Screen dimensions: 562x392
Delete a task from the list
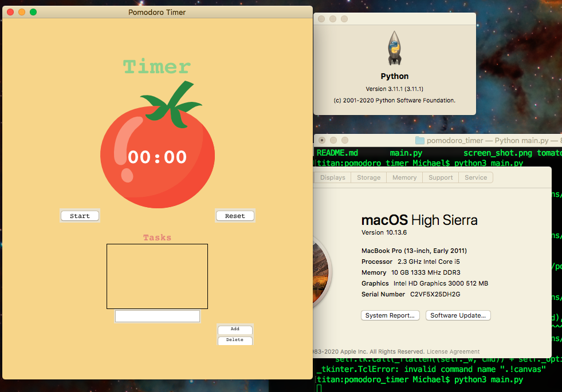235,340
